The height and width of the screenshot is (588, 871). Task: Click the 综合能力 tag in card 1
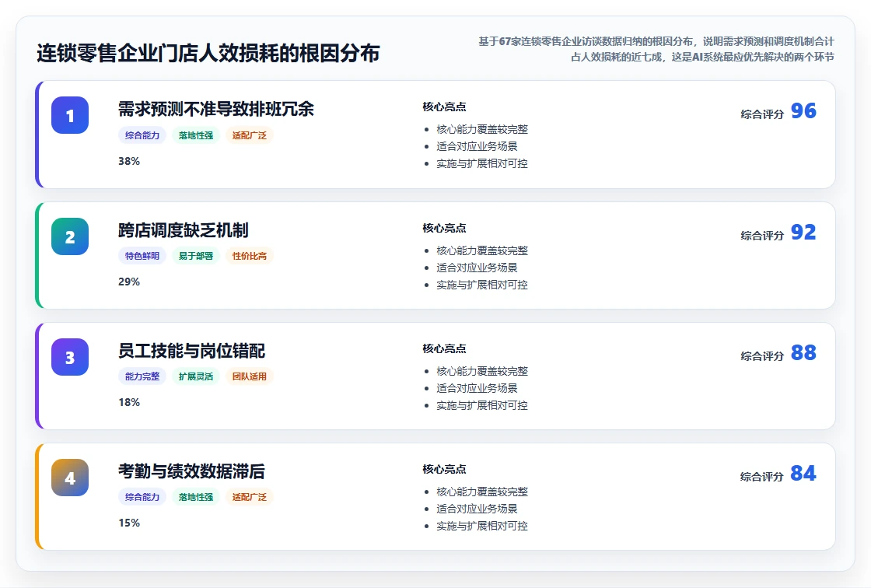(142, 135)
